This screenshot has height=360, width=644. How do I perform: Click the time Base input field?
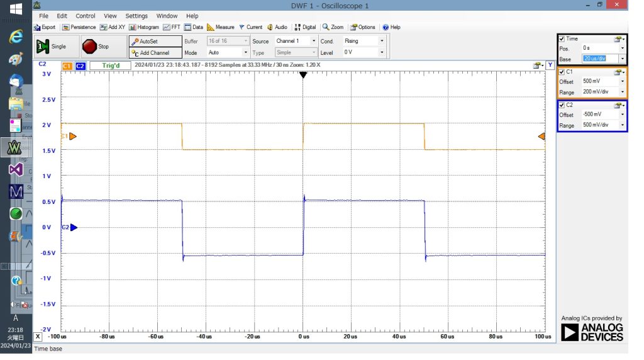(x=600, y=59)
